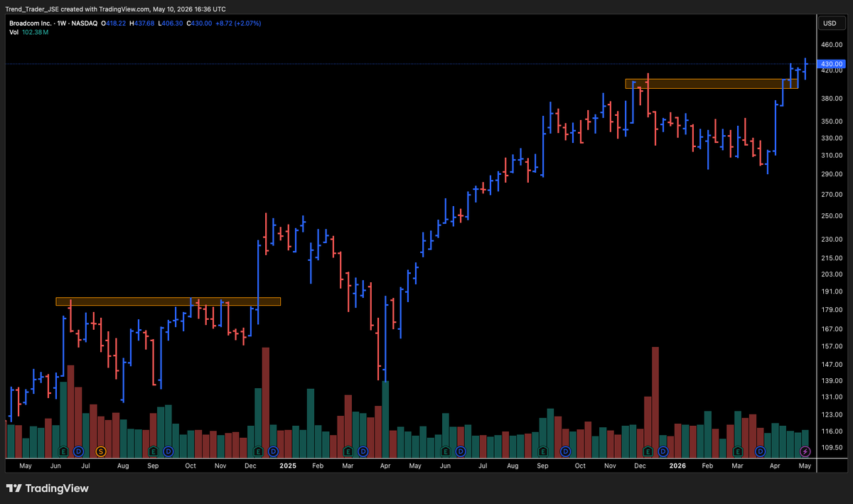Click the earnings marker near June 2024
The image size is (853, 504).
pyautogui.click(x=63, y=451)
